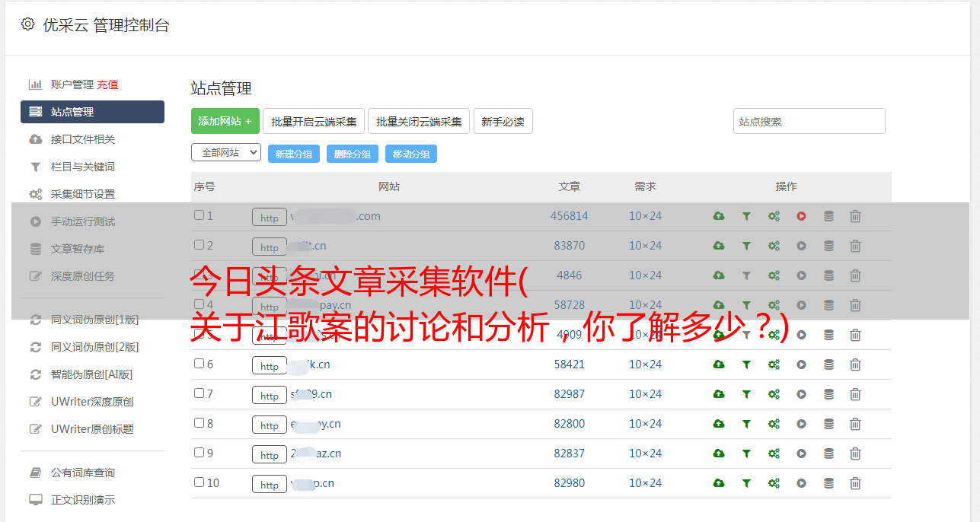Image resolution: width=980 pixels, height=522 pixels.
Task: Delete site 1 with the trash icon
Action: pos(855,216)
